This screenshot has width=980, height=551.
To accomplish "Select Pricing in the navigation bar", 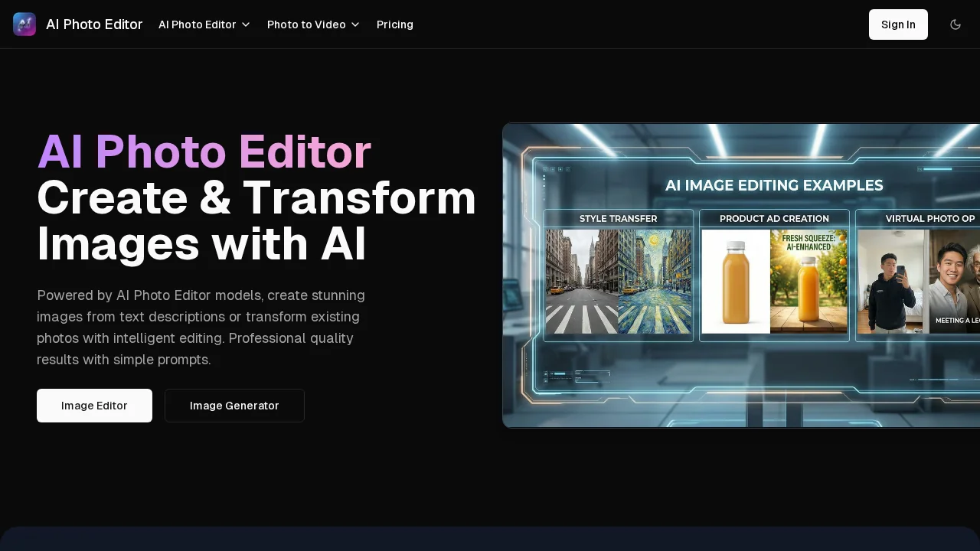I will [395, 24].
